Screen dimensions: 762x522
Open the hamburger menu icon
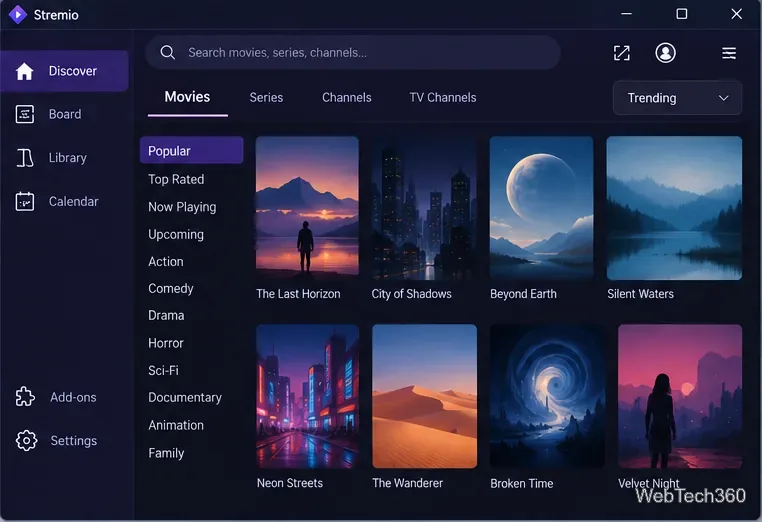pos(728,53)
